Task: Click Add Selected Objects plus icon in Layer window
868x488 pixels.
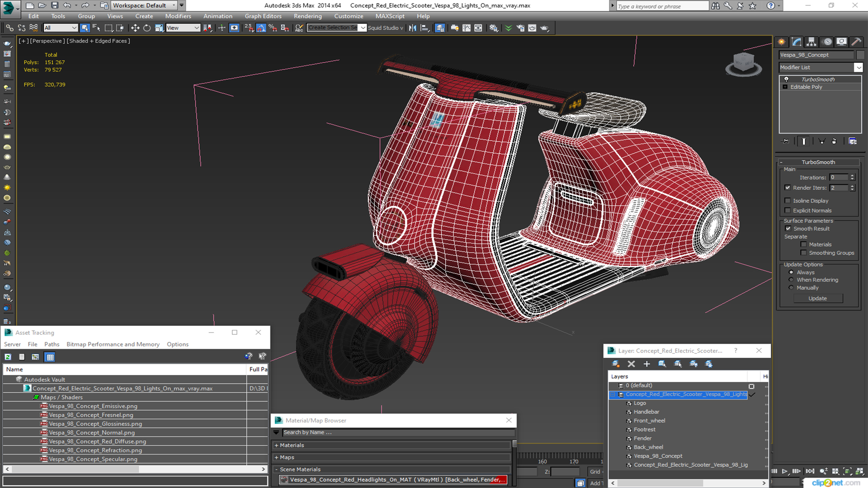Action: pos(646,364)
